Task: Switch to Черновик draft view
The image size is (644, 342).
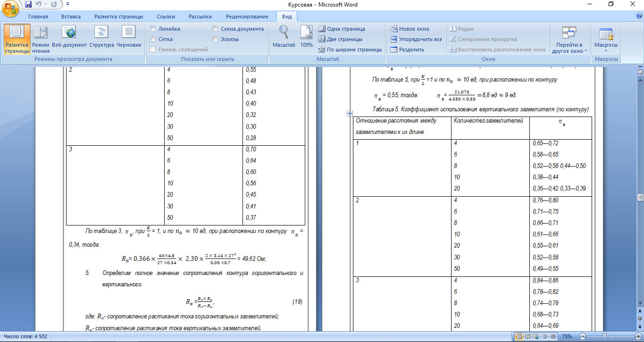Action: tap(129, 39)
